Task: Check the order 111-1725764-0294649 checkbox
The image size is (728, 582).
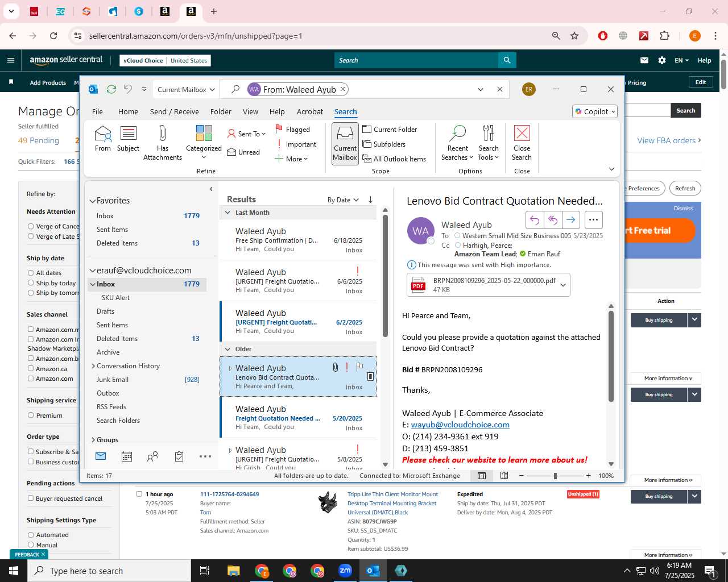Action: 139,494
